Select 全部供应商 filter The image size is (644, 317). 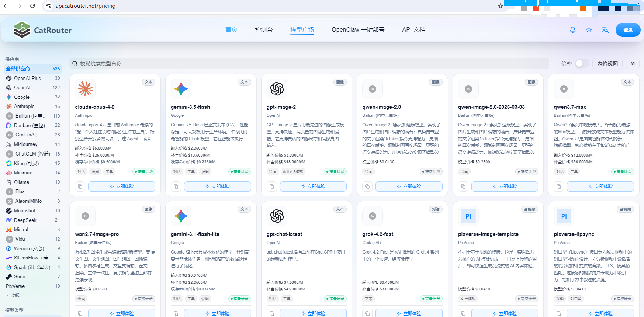point(33,69)
